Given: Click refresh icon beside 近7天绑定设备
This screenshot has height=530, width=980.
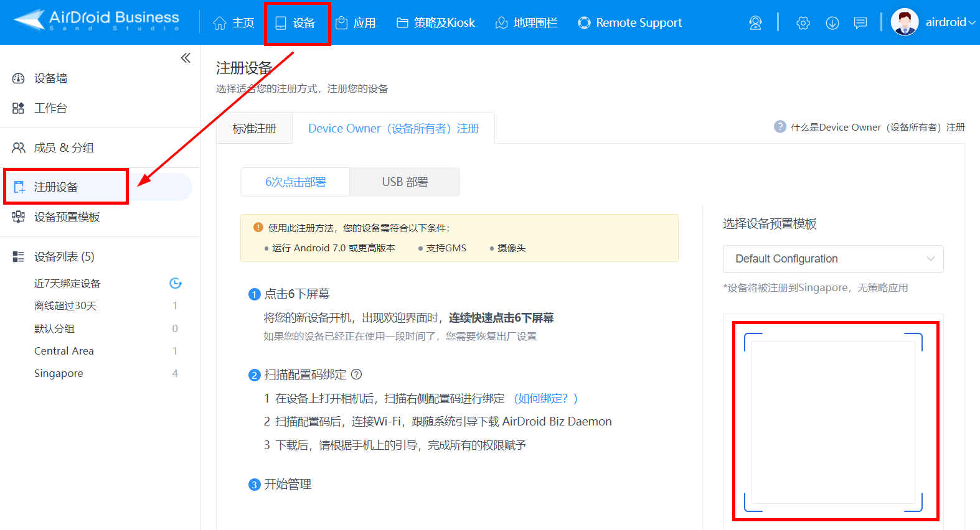Looking at the screenshot, I should click(176, 284).
